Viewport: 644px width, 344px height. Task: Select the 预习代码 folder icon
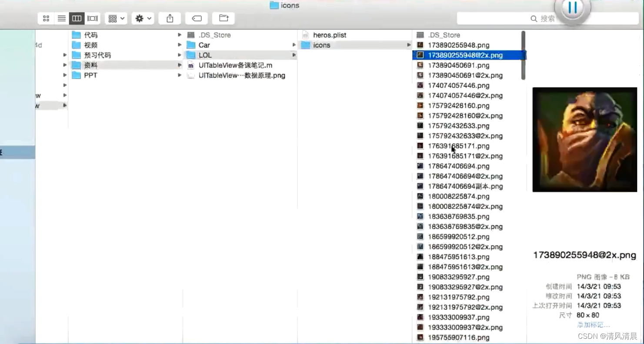click(77, 55)
